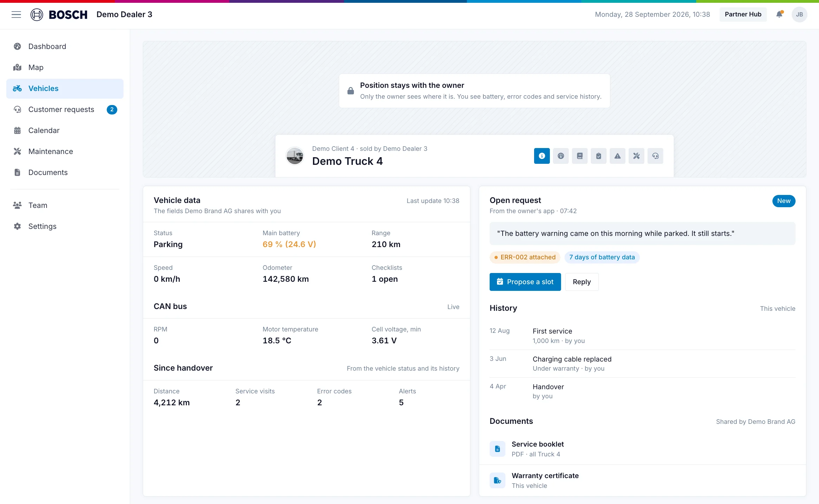The width and height of the screenshot is (819, 504).
Task: Select the vehicle info tab icon
Action: pyautogui.click(x=542, y=156)
